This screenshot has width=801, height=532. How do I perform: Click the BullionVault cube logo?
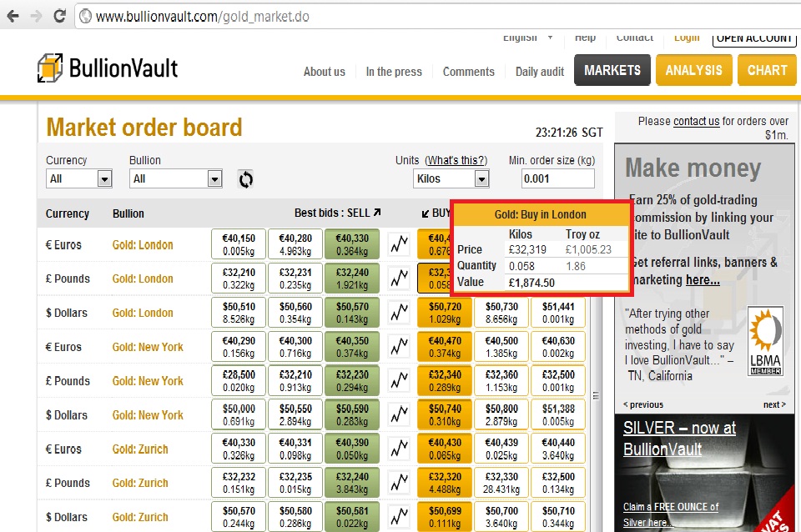point(50,68)
